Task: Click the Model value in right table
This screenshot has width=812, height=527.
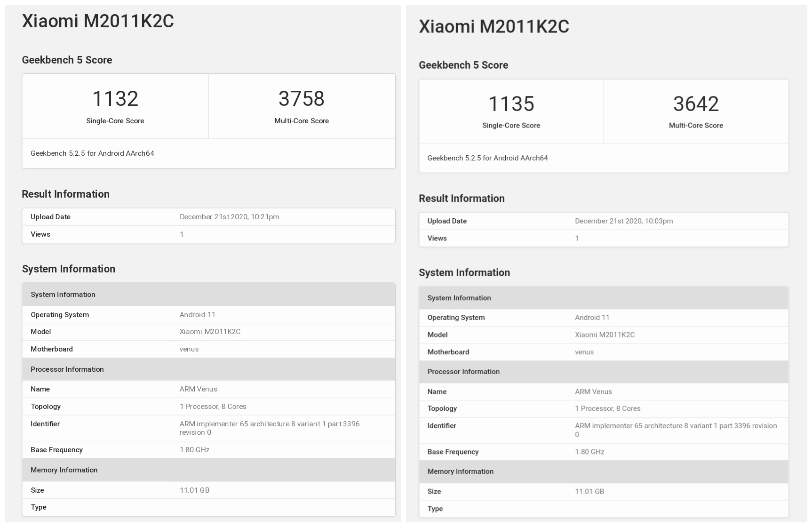Action: (605, 335)
